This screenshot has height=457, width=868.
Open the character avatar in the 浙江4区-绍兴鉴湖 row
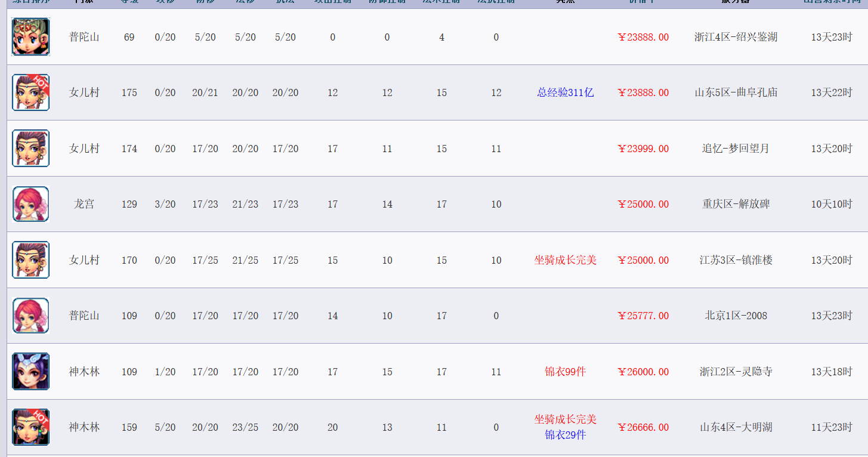coord(31,37)
